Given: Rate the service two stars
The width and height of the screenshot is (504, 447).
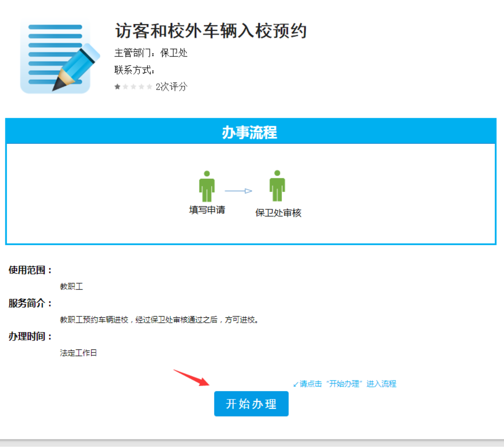Looking at the screenshot, I should point(126,87).
